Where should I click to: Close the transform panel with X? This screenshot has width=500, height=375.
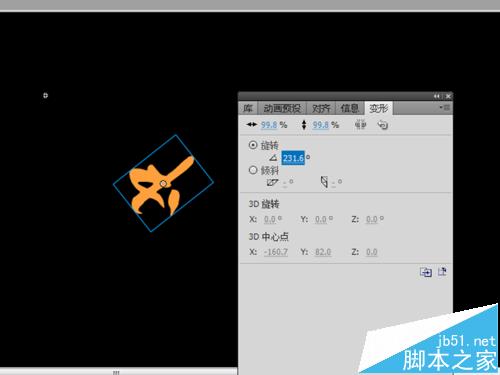448,96
